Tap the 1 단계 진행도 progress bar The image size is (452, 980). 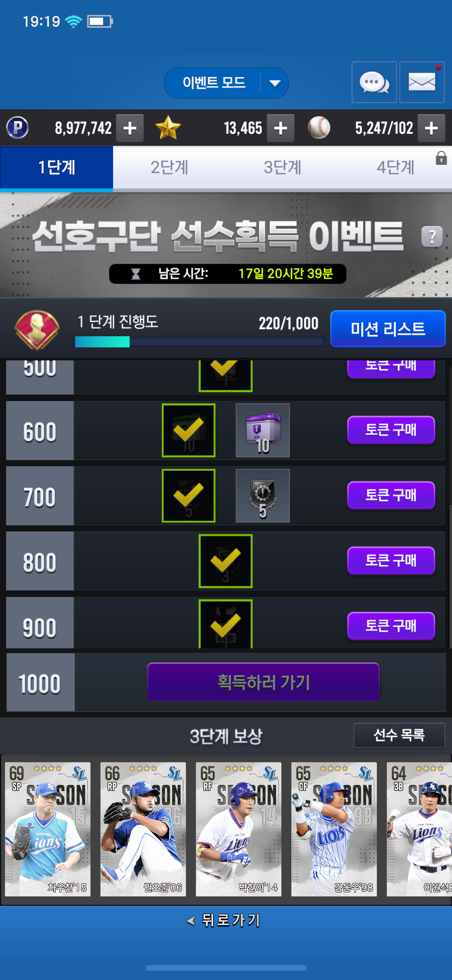tap(199, 342)
